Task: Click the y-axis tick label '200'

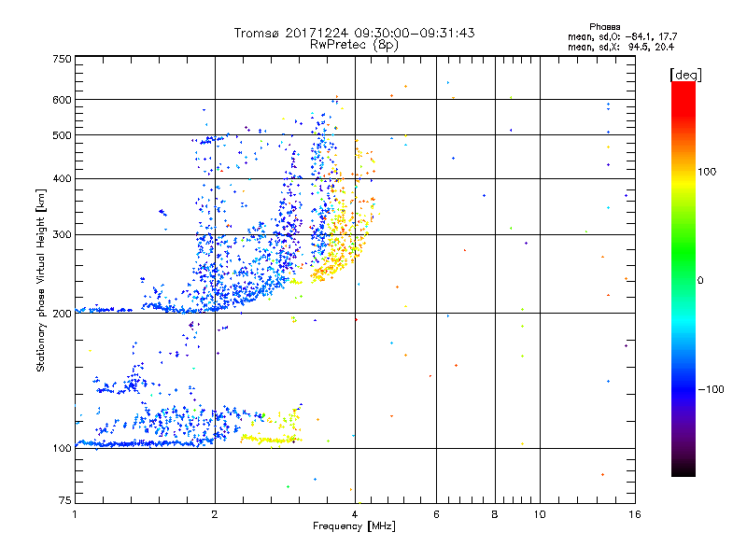Action: [62, 314]
